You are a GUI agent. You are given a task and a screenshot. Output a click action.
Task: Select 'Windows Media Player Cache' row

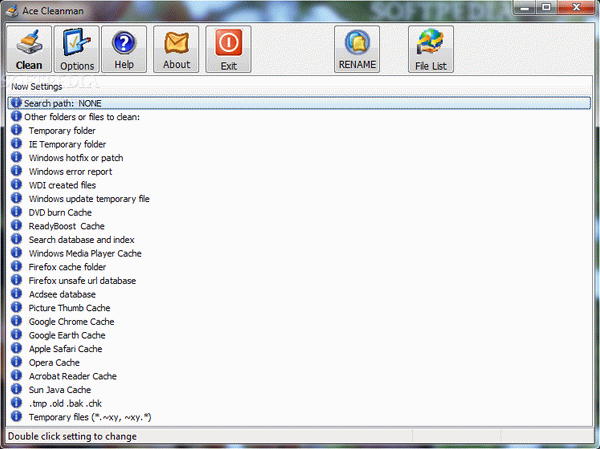coord(299,253)
